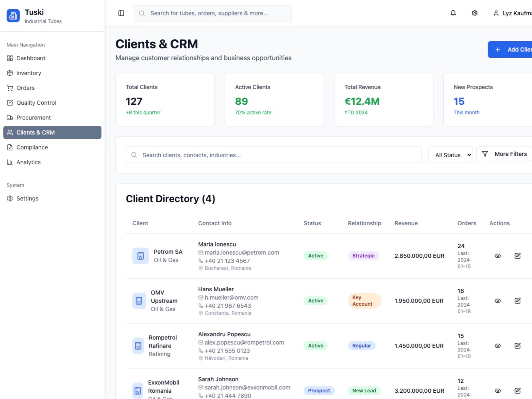The height and width of the screenshot is (399, 532).
Task: Toggle the sidebar panel icon
Action: tap(121, 13)
